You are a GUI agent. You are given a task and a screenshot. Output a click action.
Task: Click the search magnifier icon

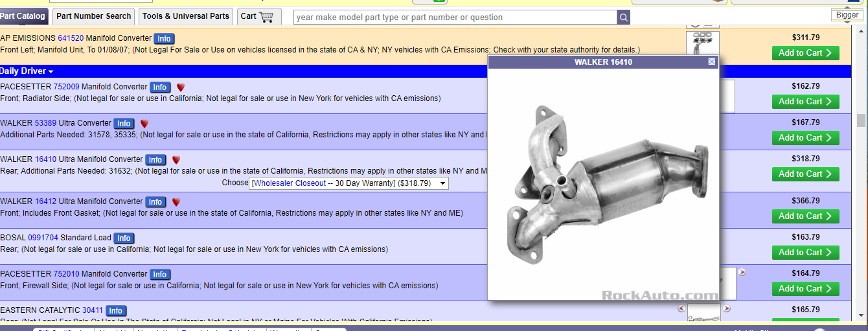[x=623, y=17]
